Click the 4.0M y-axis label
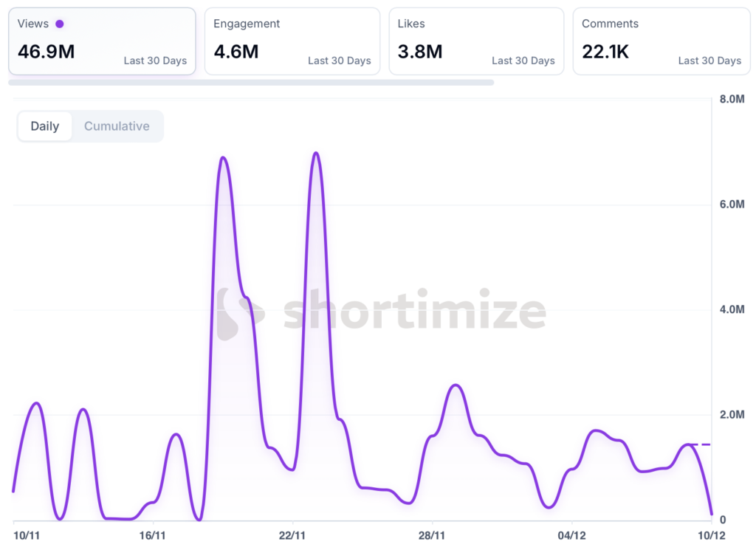The height and width of the screenshot is (550, 756). (732, 309)
